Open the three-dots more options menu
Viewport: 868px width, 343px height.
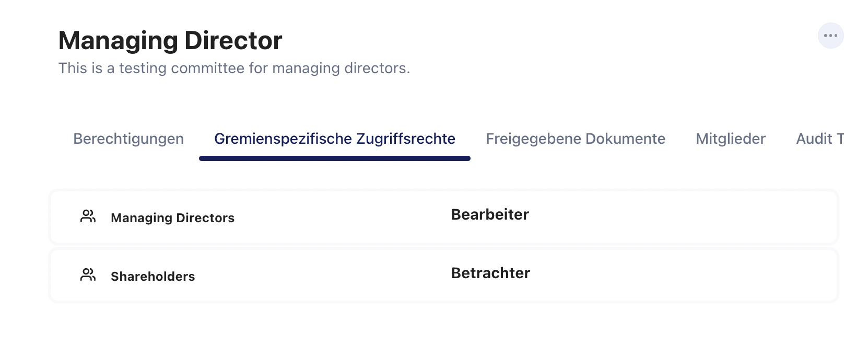click(830, 36)
